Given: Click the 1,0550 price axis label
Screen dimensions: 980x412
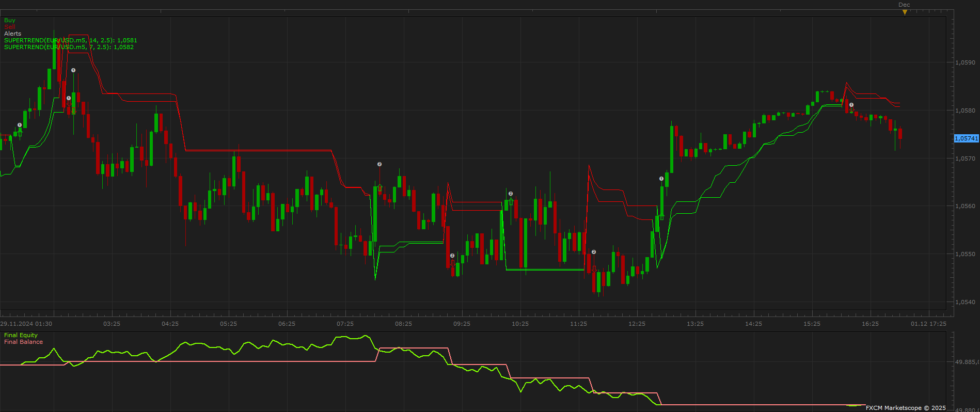Looking at the screenshot, I should 965,254.
